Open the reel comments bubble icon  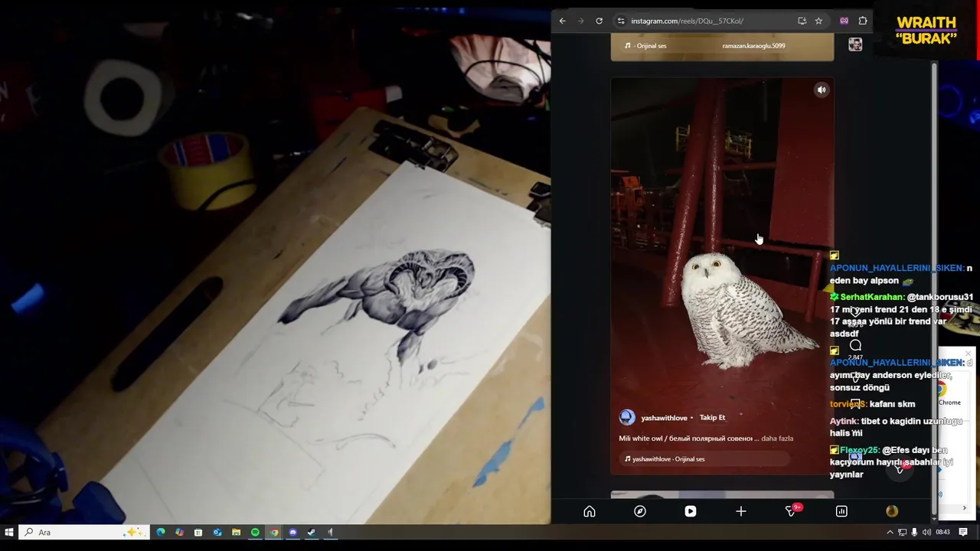click(855, 346)
